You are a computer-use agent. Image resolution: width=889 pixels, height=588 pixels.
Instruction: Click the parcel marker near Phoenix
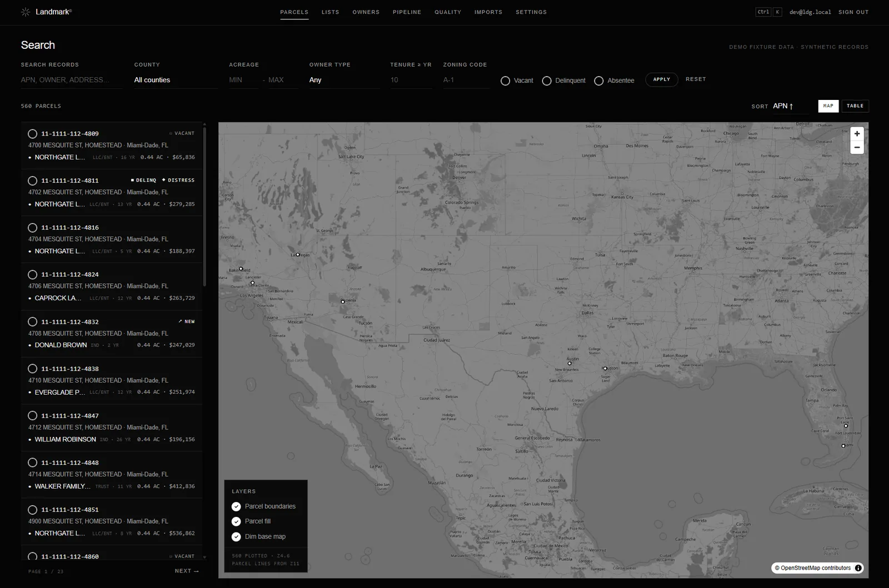point(343,301)
